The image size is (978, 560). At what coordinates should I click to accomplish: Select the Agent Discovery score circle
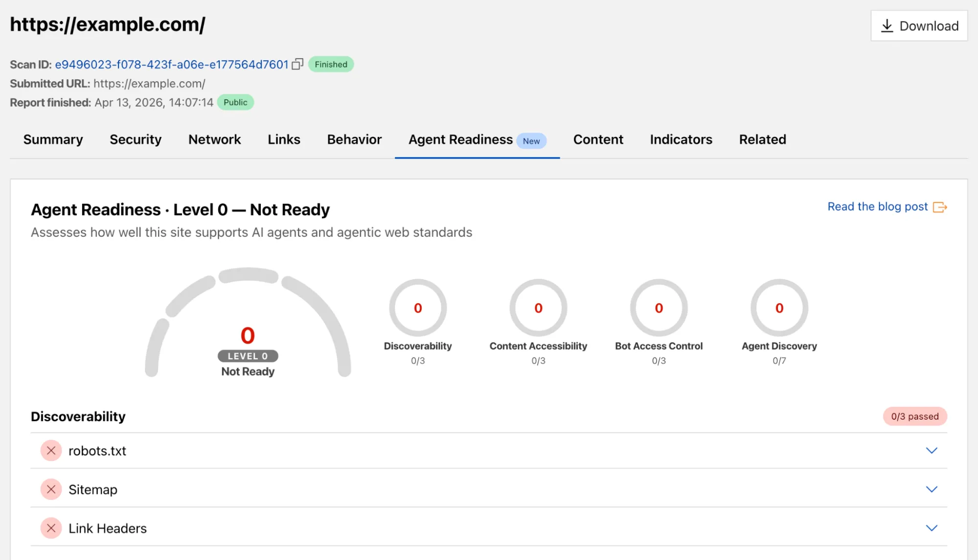coord(778,308)
